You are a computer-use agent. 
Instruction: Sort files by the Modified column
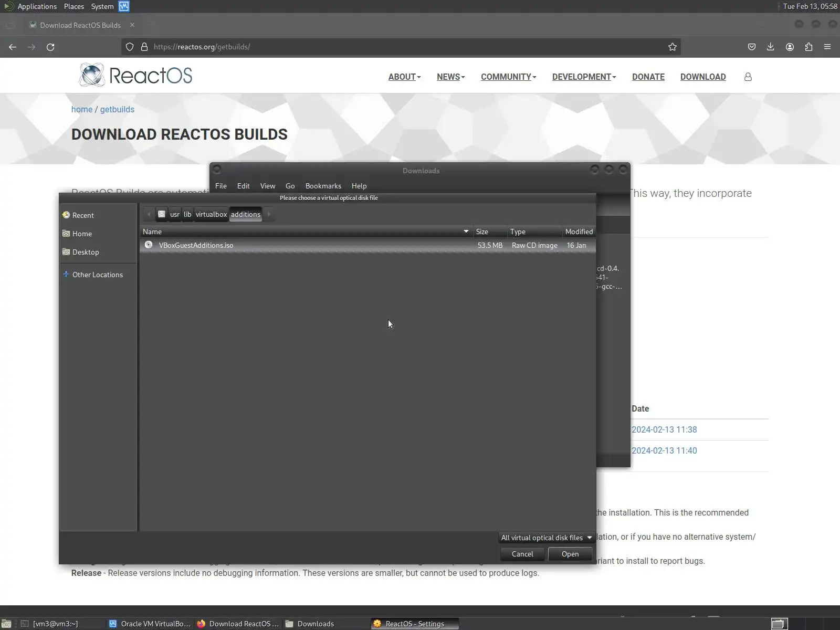pos(579,232)
